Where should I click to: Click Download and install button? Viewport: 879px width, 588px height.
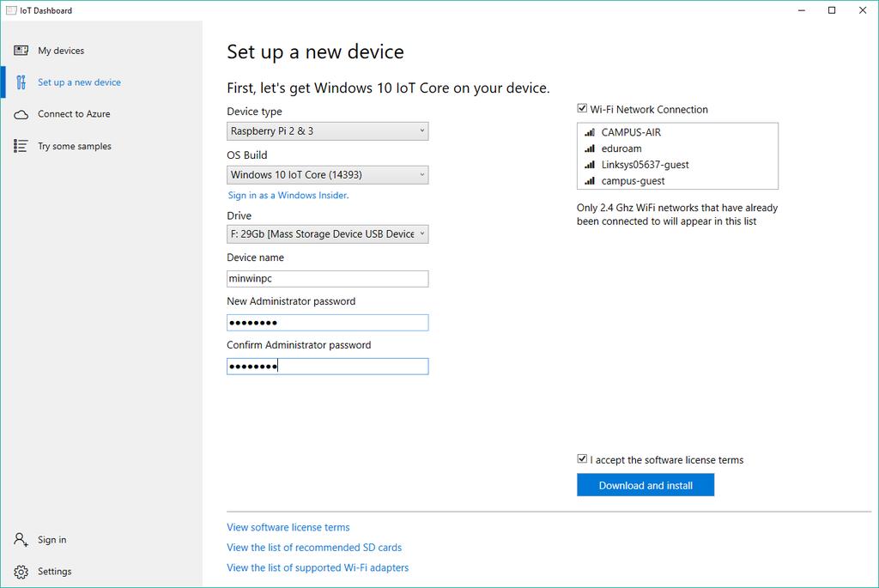646,485
